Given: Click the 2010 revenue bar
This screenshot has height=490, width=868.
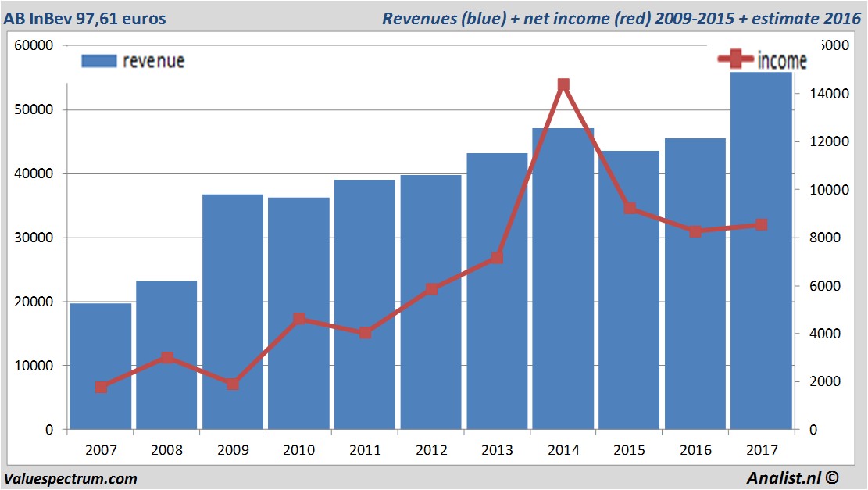Looking at the screenshot, I should pyautogui.click(x=299, y=313).
